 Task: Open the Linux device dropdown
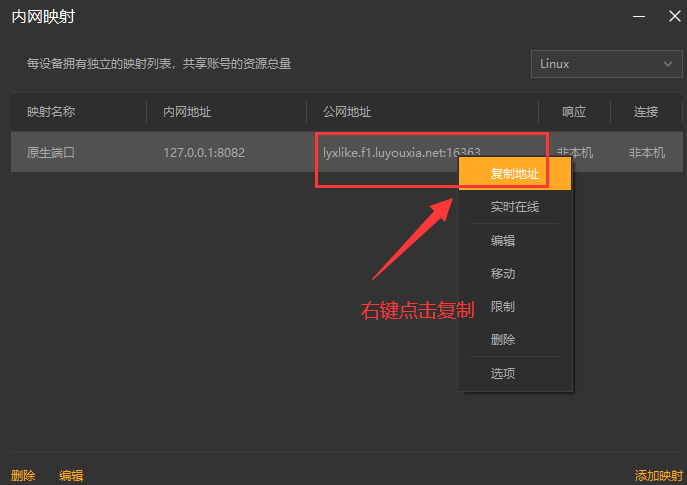tap(606, 64)
